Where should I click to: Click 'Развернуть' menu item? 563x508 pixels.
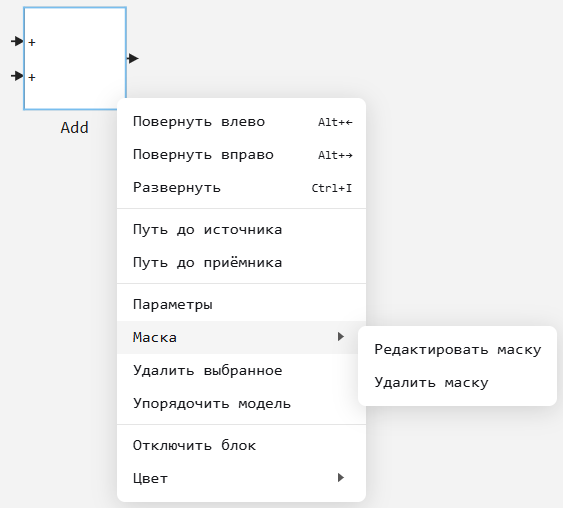(241, 188)
